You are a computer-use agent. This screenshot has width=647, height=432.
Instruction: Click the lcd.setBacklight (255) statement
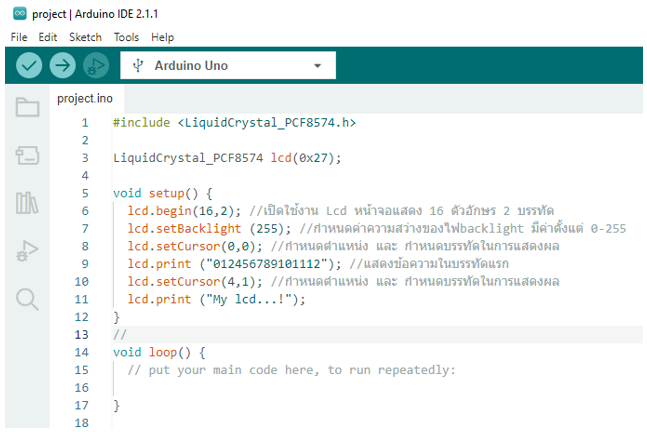click(209, 229)
